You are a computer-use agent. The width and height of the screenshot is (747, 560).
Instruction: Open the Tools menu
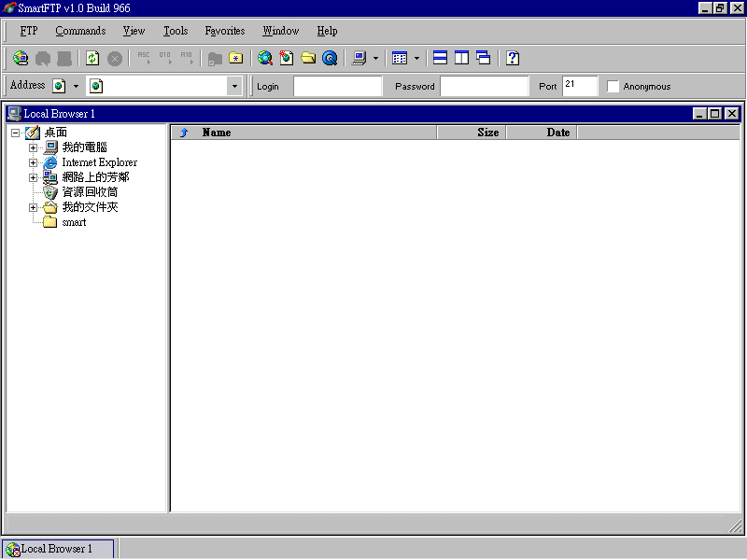tap(176, 31)
